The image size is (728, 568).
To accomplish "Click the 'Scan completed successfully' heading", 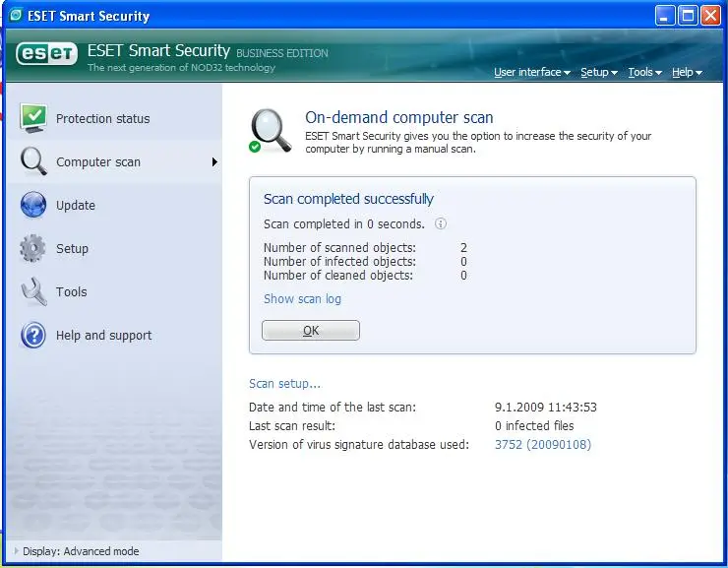I will (x=348, y=199).
